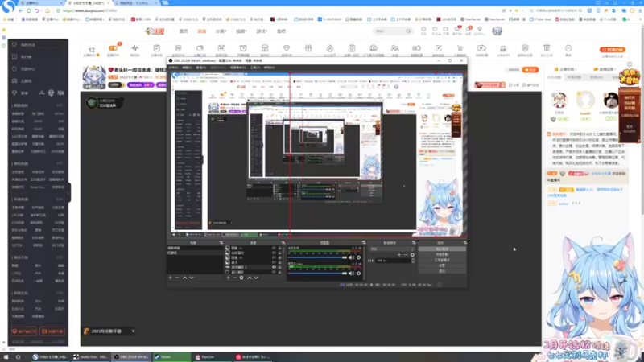The height and width of the screenshot is (362, 644).
Task: Expand the 视频 dropdown in Douyu navigation
Action: click(x=242, y=31)
